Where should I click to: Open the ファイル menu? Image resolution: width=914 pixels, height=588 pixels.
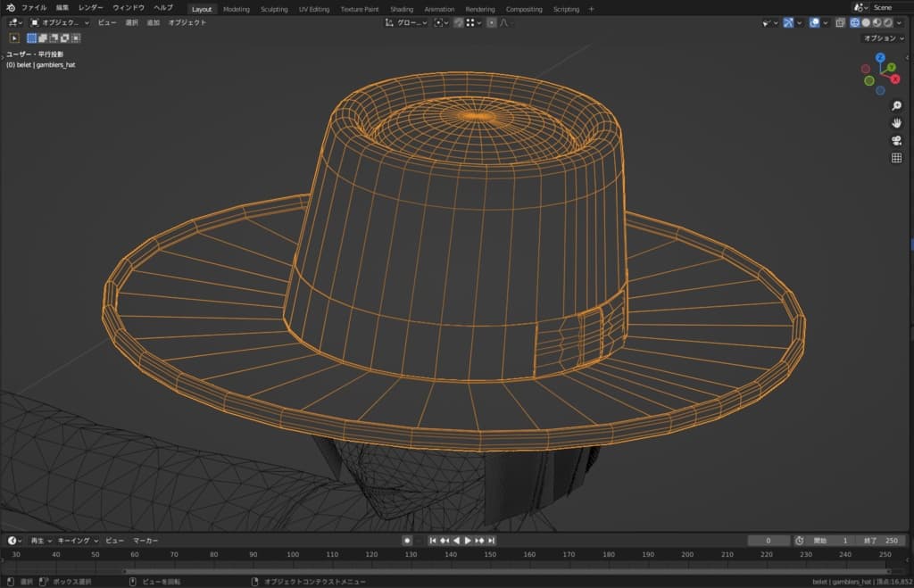point(34,8)
